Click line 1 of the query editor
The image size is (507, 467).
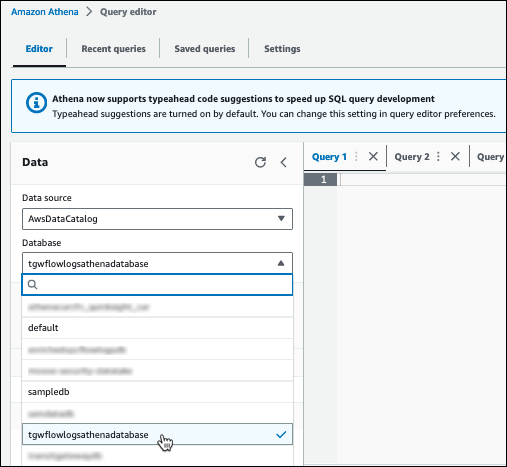tap(422, 180)
